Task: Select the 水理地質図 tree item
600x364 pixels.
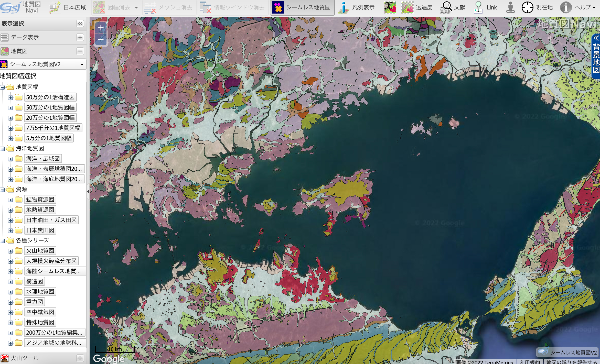Action: [40, 292]
